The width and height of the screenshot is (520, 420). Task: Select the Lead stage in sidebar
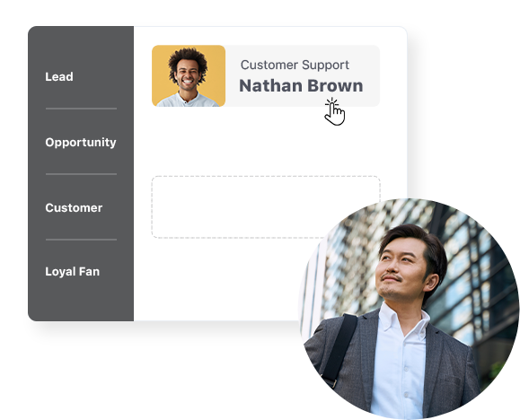click(x=59, y=76)
